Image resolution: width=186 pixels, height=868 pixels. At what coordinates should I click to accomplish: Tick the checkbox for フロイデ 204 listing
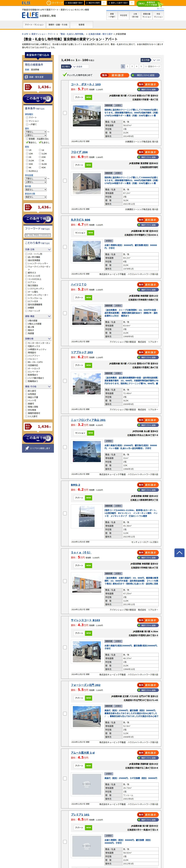click(65, 181)
